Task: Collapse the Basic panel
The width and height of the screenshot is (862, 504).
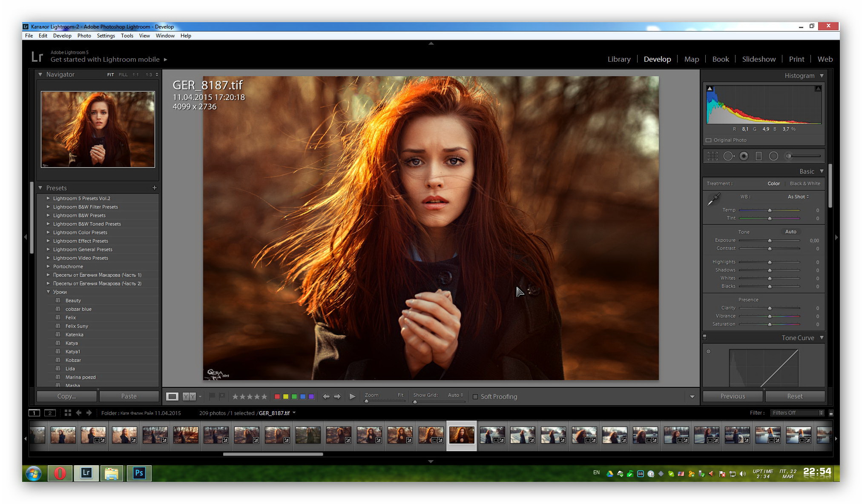Action: pyautogui.click(x=822, y=171)
